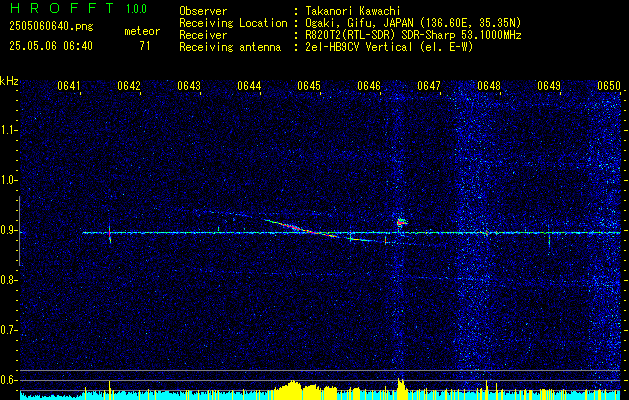Screen dimensions: 629x400
Task: Click the Observer label
Action: click(203, 11)
